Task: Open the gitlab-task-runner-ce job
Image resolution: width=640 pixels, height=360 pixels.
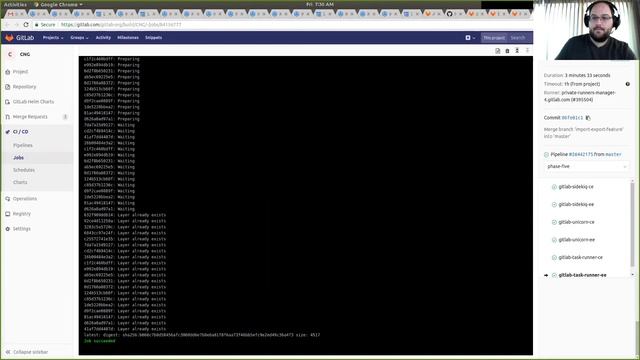Action: point(580,258)
